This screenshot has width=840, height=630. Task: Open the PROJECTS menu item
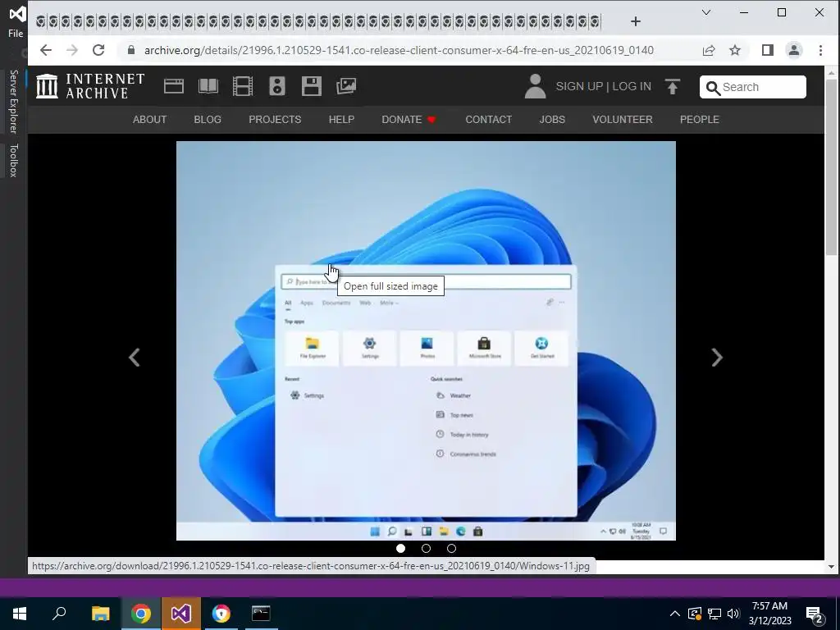(275, 120)
